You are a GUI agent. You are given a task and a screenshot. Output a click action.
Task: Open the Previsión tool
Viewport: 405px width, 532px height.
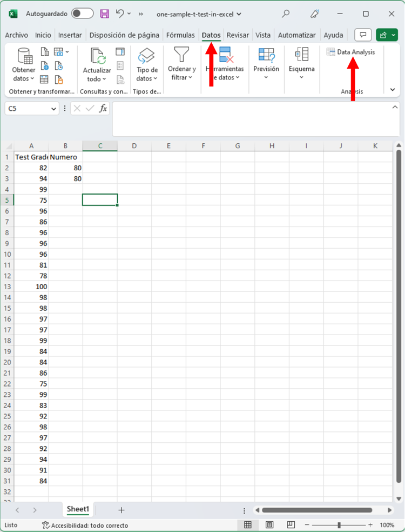tap(266, 55)
